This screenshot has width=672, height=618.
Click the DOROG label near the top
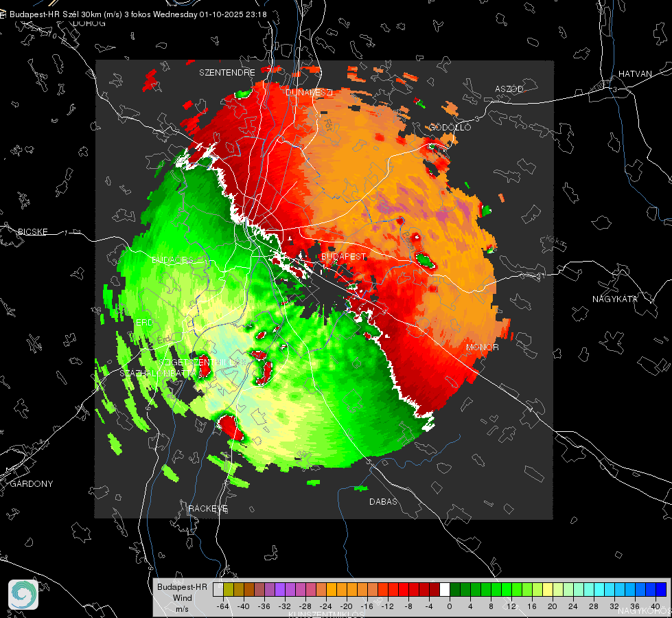click(x=89, y=23)
